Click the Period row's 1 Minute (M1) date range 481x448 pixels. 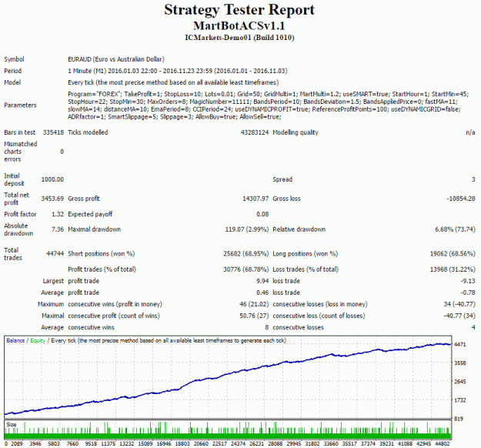click(178, 71)
